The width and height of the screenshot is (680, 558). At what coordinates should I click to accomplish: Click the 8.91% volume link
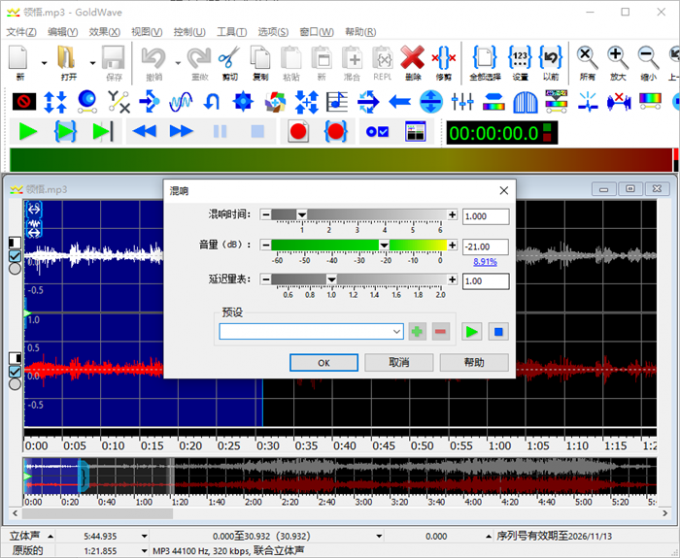tap(485, 261)
